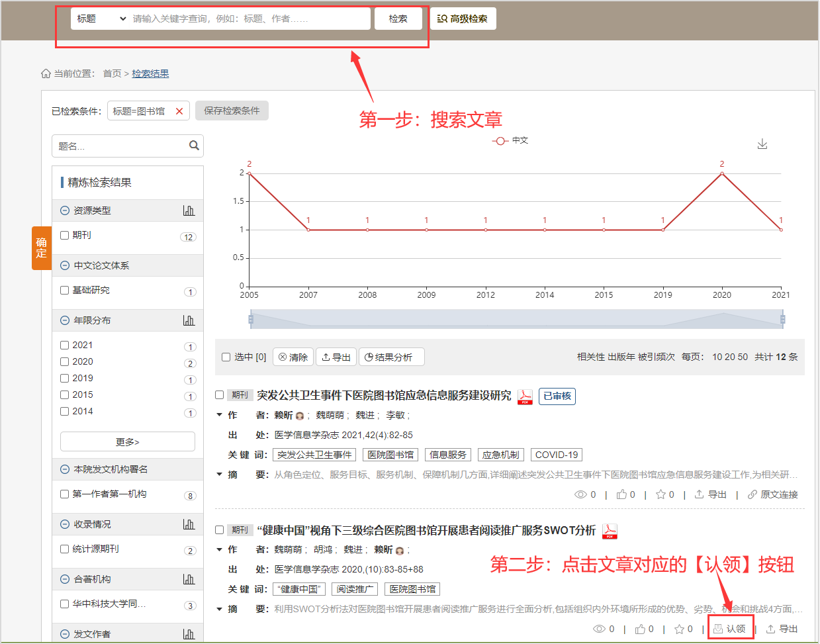Image resolution: width=820 pixels, height=644 pixels.
Task: Open PDF of the SWOT analysis article
Action: (x=610, y=531)
